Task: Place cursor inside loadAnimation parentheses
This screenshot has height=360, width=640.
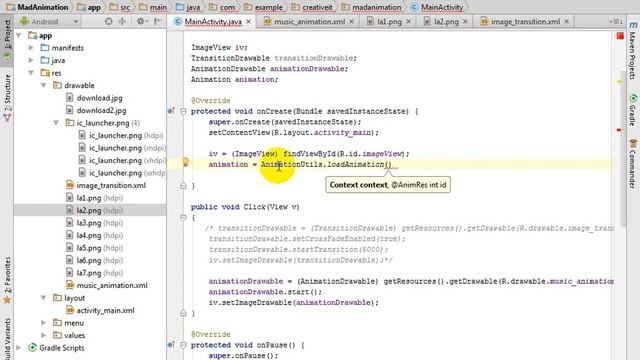Action: [389, 164]
